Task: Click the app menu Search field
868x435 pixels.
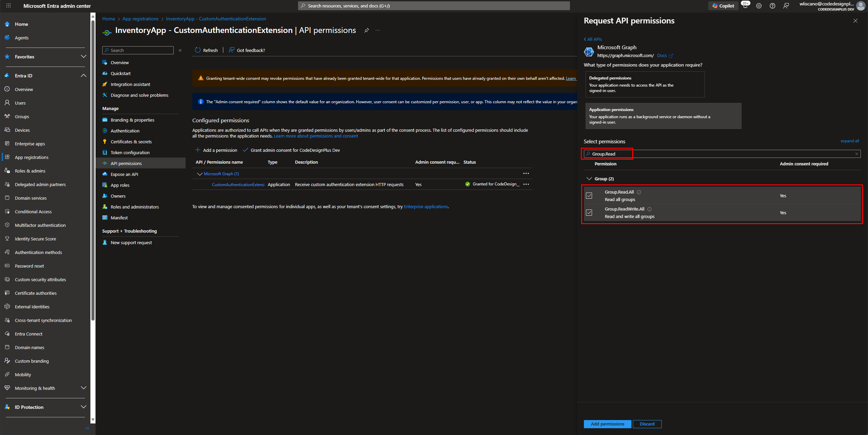Action: 138,50
